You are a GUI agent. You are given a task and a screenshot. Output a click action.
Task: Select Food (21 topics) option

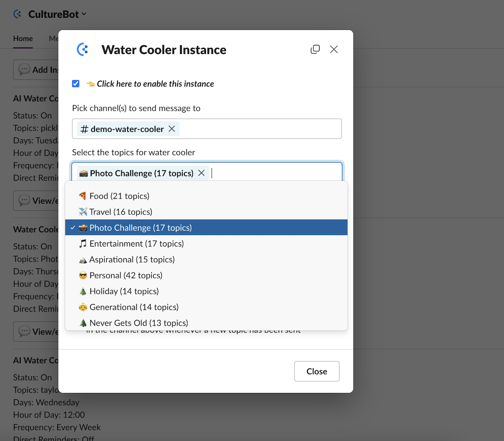click(x=206, y=196)
